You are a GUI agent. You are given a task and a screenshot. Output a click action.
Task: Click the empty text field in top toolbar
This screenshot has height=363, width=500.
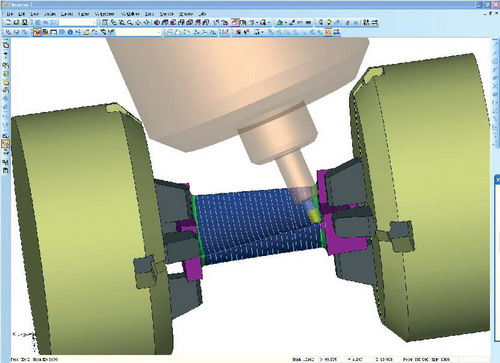77,22
